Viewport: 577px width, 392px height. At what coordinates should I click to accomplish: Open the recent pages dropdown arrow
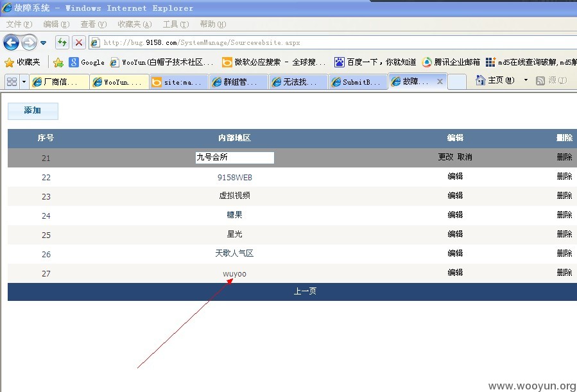coord(44,43)
